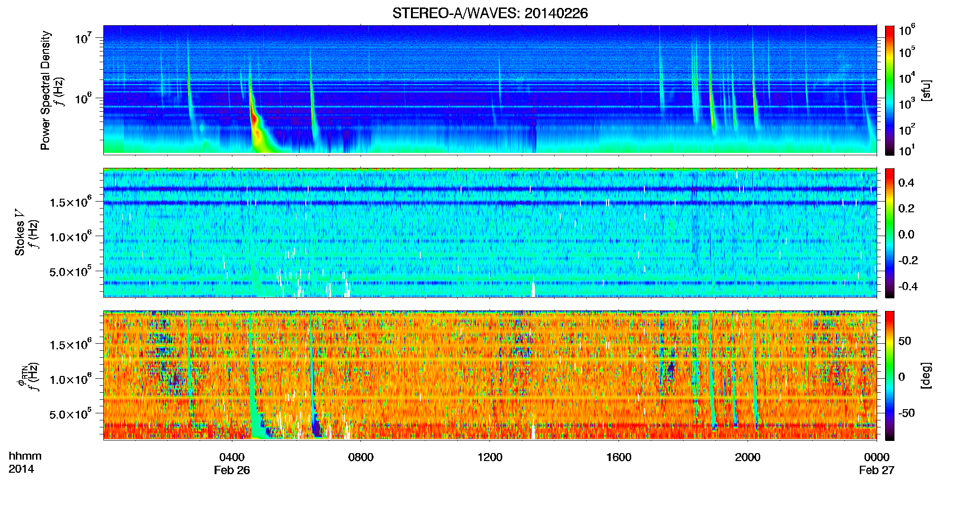The height and width of the screenshot is (505, 980).
Task: Select the Feb 26 date label
Action: coord(232,470)
